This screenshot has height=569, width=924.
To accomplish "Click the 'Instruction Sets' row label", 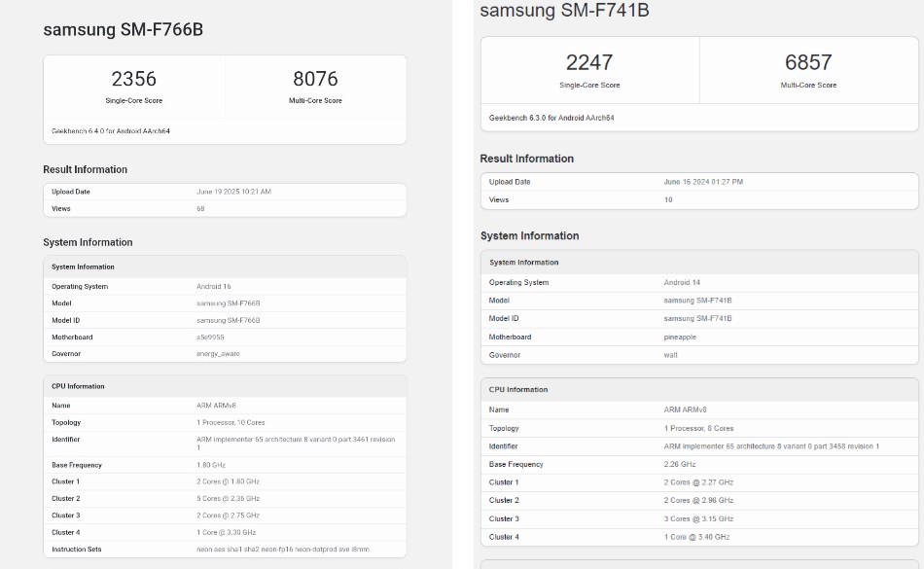I will (x=77, y=550).
